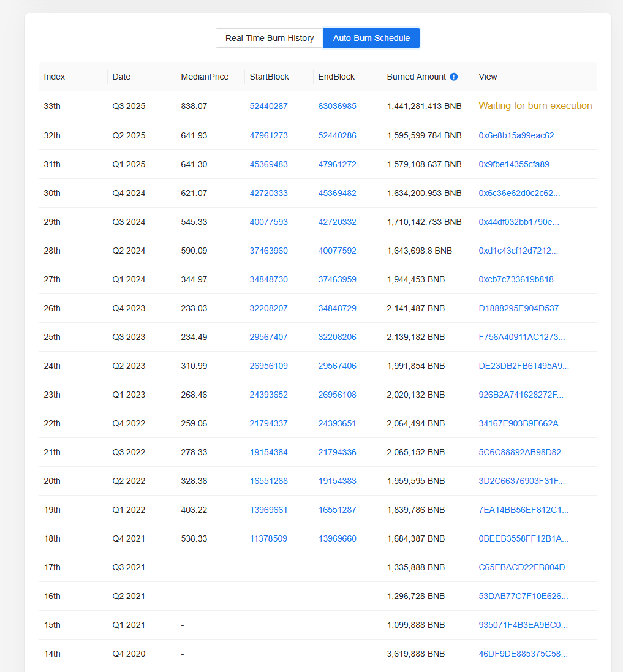Click transaction D1888295E904D537 in Q4 2023 row
Screen dimensions: 623x672
click(x=521, y=308)
